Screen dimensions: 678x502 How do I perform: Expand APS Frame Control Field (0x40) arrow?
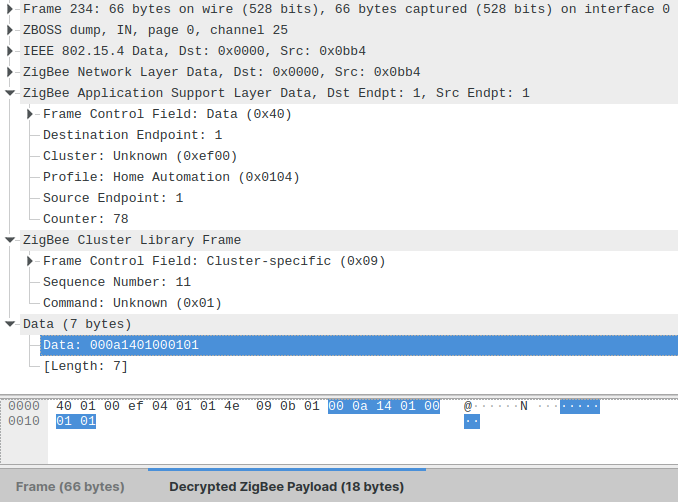coord(30,114)
